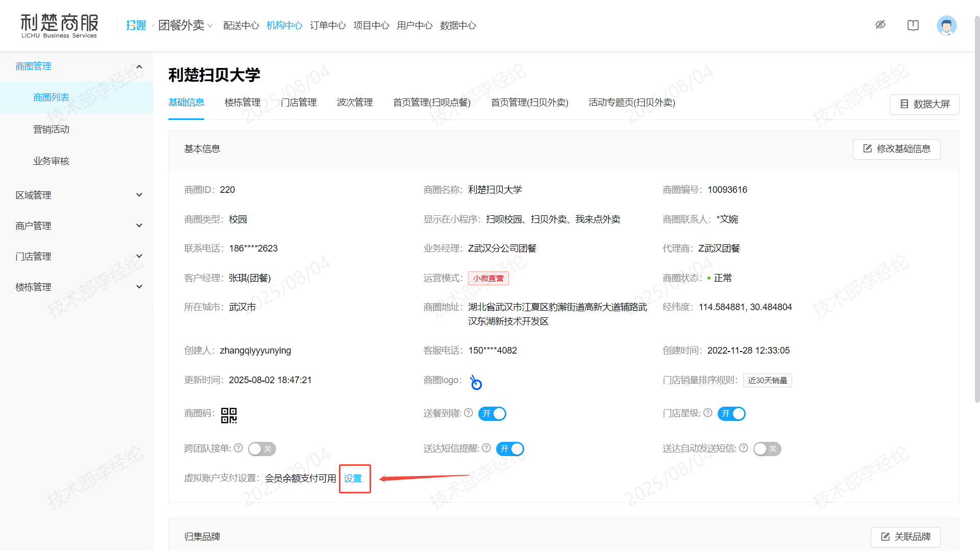Open the 团餐外卖 dropdown in header
980x551 pixels.
click(x=185, y=26)
